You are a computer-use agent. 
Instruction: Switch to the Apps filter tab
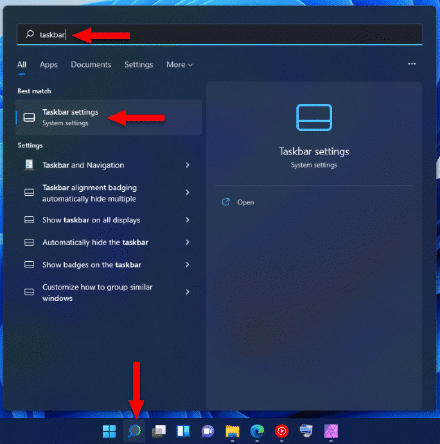[x=49, y=65]
